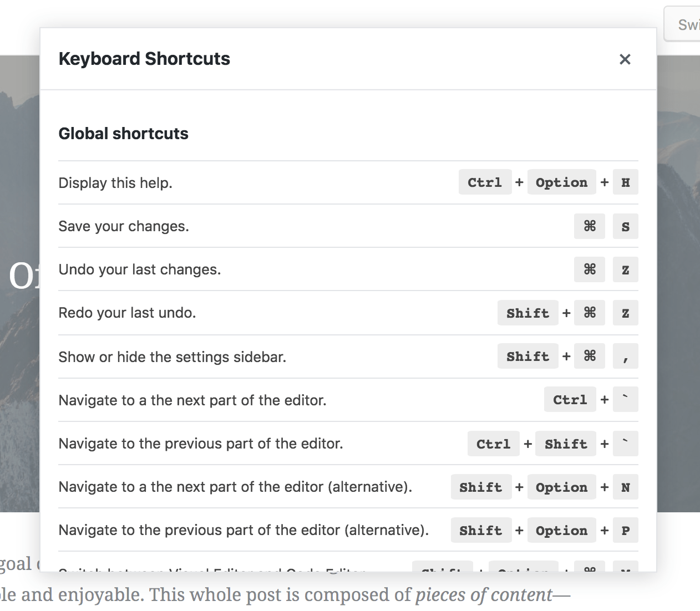Select the H key badge in Display this help row
The height and width of the screenshot is (611, 700).
(x=625, y=182)
